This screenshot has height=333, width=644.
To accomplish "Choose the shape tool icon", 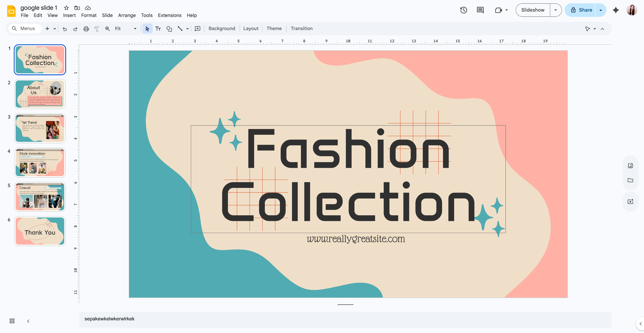I will tap(169, 29).
